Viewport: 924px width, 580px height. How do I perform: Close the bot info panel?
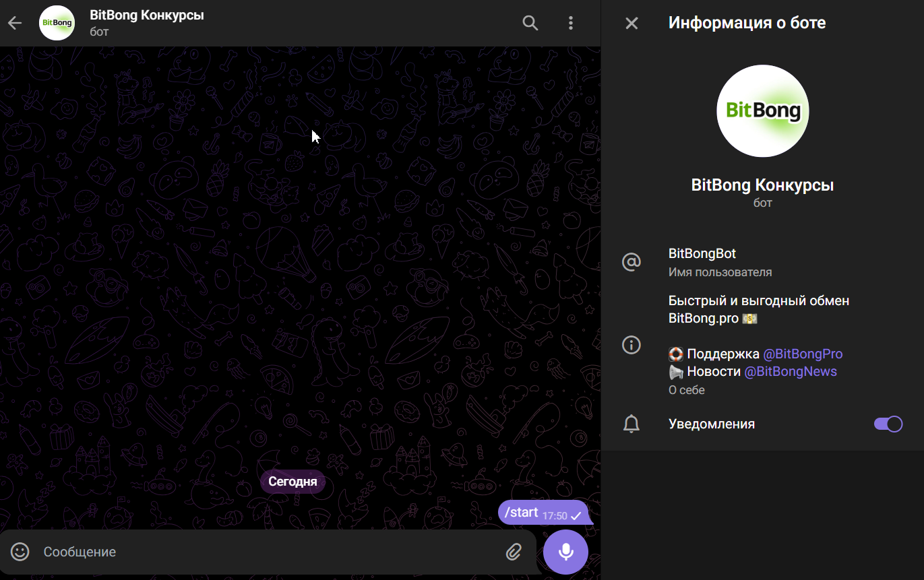click(632, 24)
